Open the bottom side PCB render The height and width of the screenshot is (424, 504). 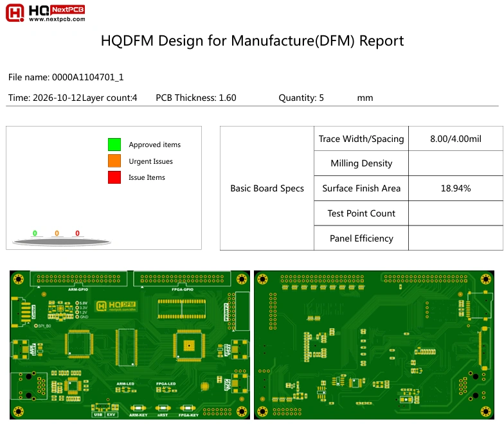(374, 344)
